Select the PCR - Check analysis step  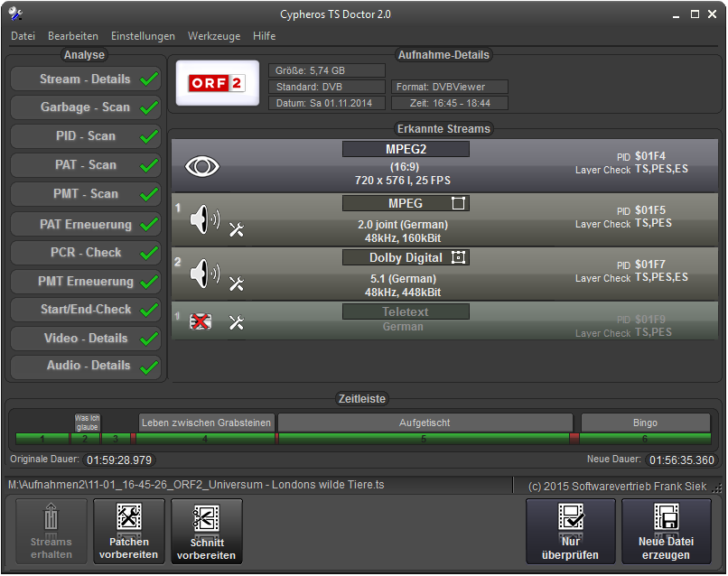click(x=86, y=253)
